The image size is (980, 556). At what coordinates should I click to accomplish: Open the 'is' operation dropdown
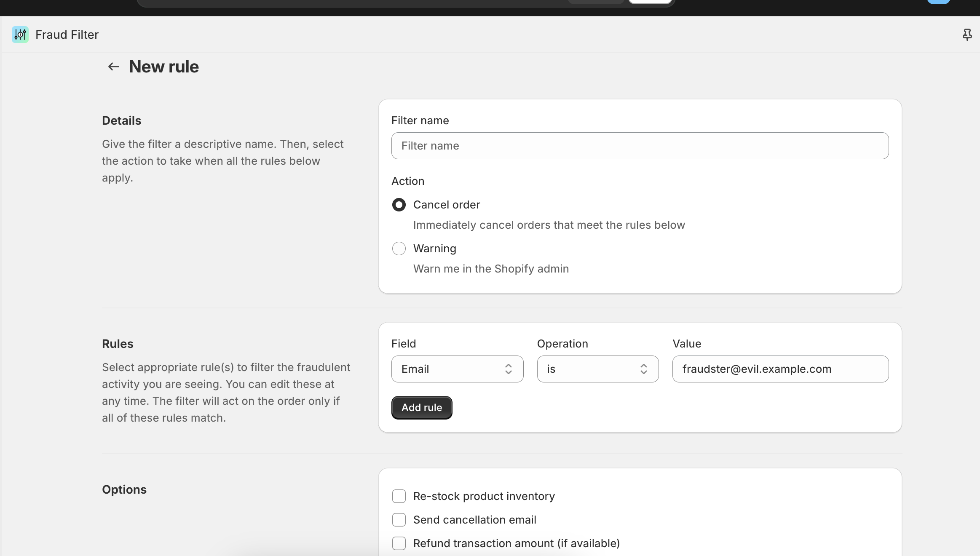point(590,369)
